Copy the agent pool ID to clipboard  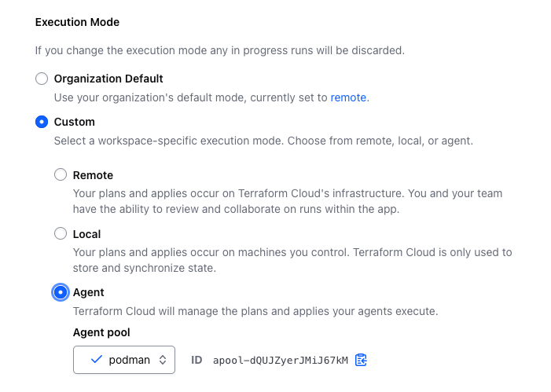pyautogui.click(x=361, y=360)
